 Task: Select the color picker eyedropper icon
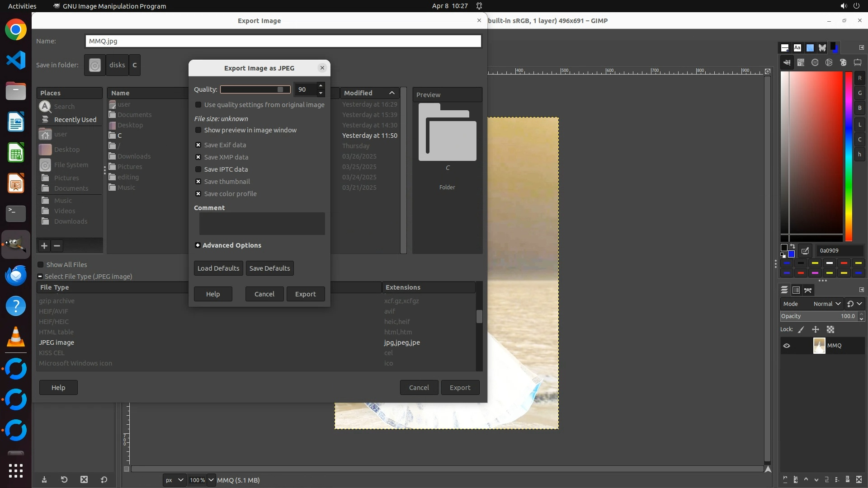805,251
